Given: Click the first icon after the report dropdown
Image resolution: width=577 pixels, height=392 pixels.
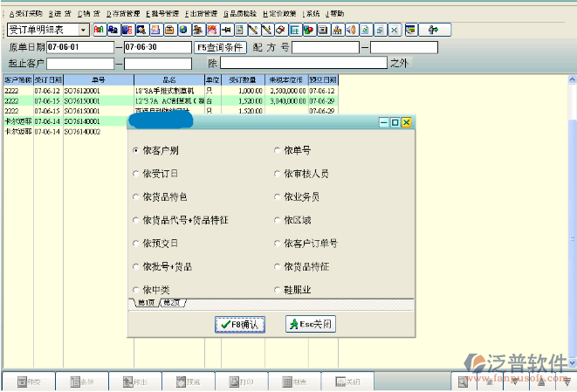Looking at the screenshot, I should [x=99, y=30].
